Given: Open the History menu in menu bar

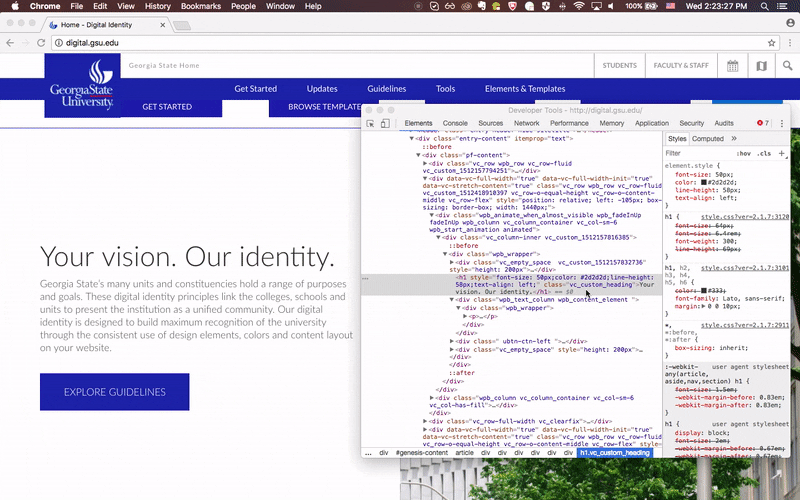Looking at the screenshot, I should click(157, 6).
